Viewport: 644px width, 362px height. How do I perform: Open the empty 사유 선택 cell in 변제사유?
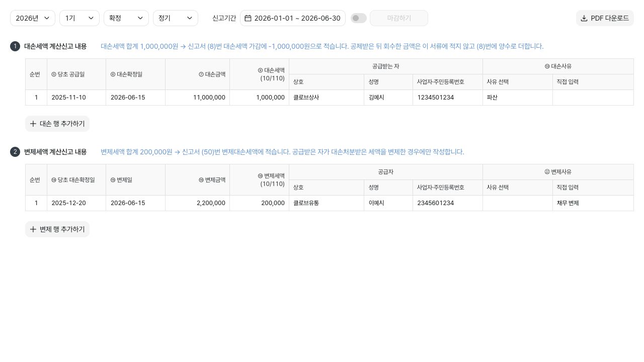tap(518, 203)
